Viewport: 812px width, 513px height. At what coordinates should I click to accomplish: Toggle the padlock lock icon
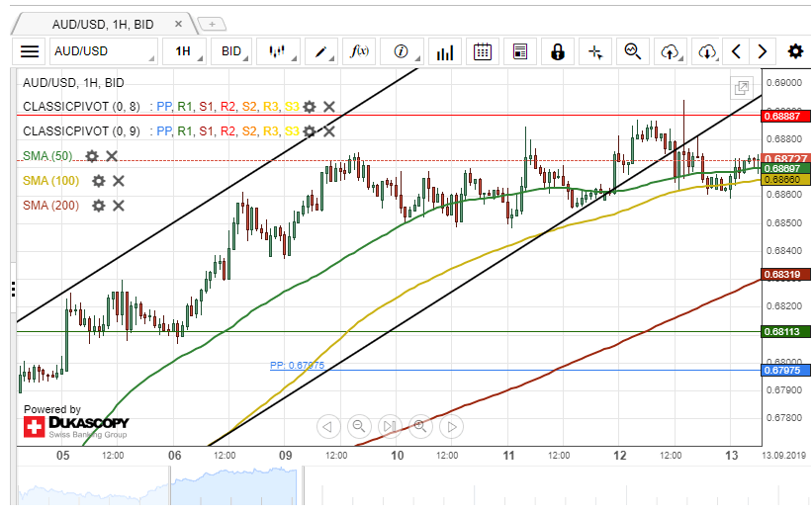(558, 51)
